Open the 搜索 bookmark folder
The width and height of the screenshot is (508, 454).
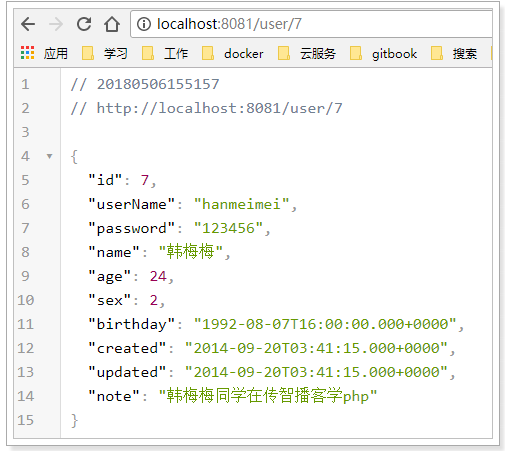pyautogui.click(x=454, y=53)
